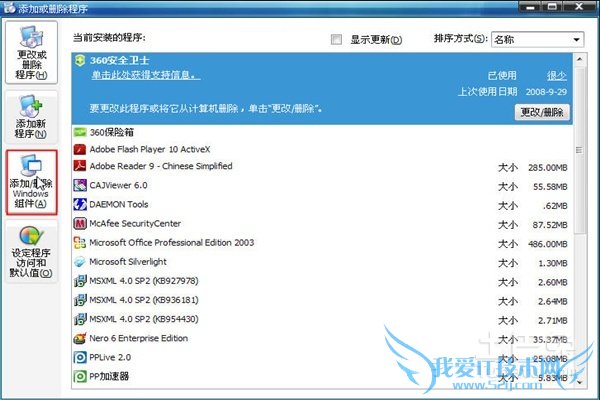Click the MSXML KB936181 icon
The width and height of the screenshot is (600, 400).
point(80,300)
